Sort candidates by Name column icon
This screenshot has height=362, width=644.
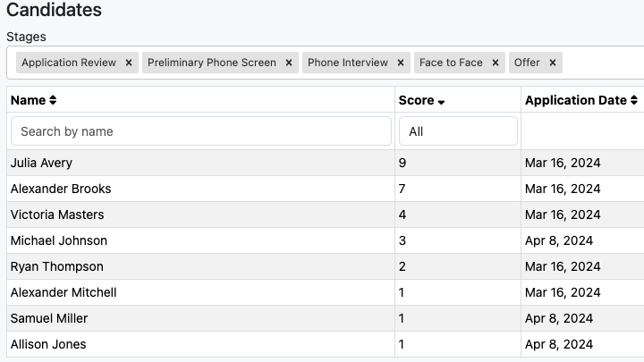tap(53, 100)
